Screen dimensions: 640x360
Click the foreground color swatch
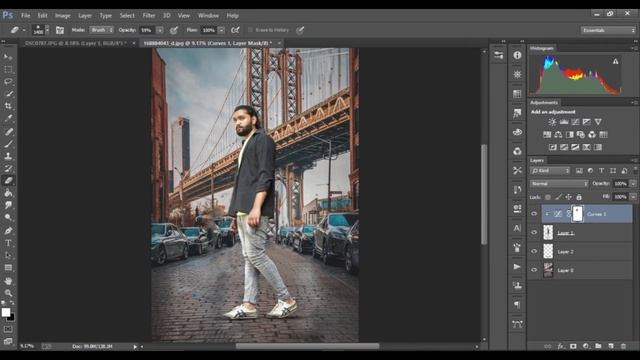6,312
